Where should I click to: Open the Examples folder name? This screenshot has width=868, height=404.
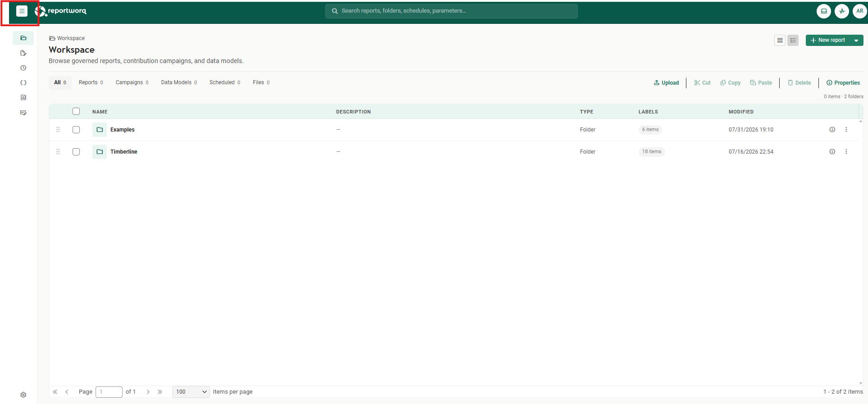(x=123, y=130)
